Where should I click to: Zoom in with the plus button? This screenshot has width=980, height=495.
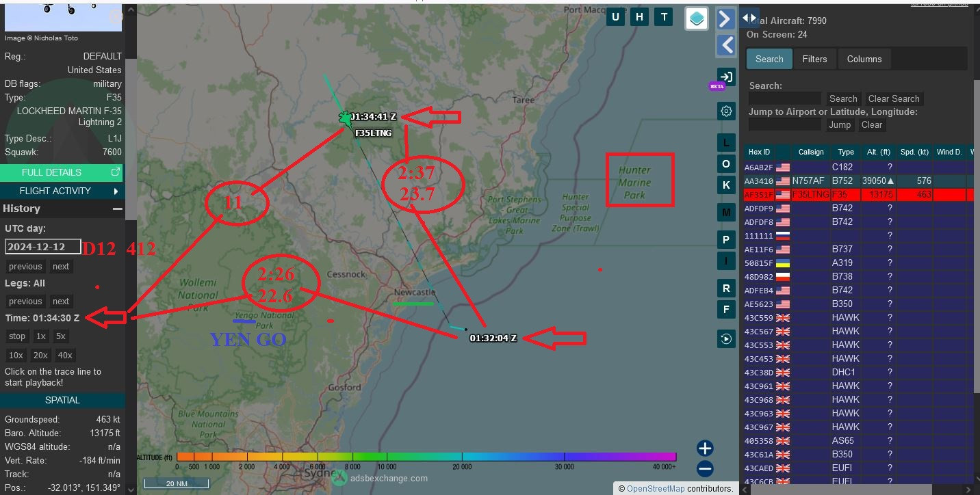705,449
